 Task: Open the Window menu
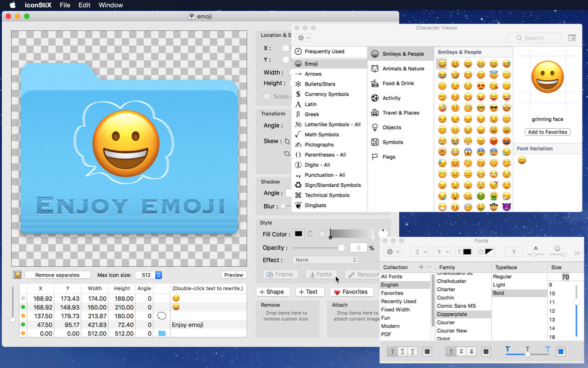coord(111,5)
